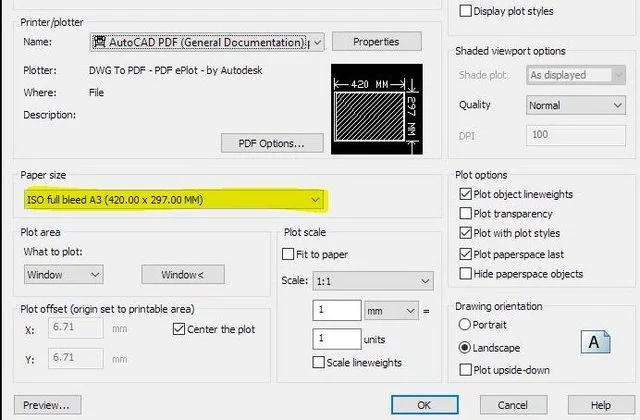
Task: Open the Scale 1:1 dropdown
Action: (373, 281)
